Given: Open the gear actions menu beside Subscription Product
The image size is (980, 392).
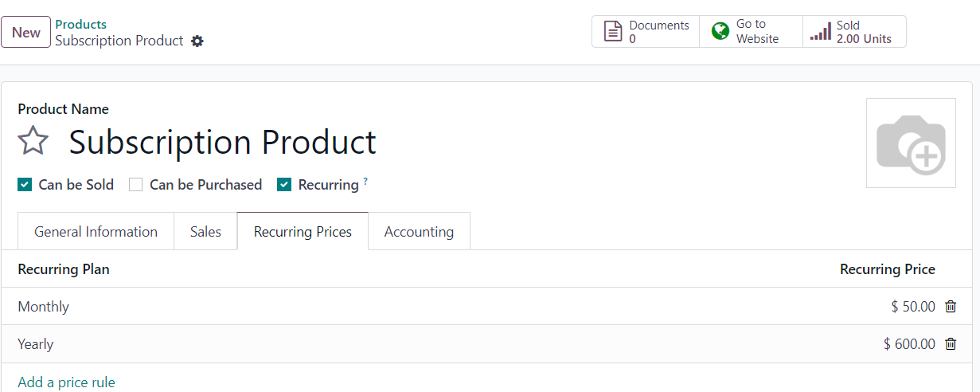Looking at the screenshot, I should [x=197, y=41].
